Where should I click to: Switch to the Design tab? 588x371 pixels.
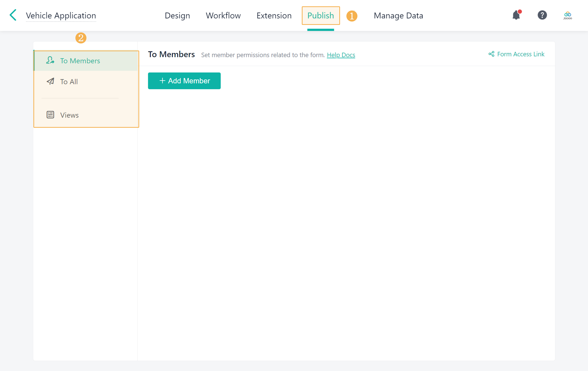click(177, 16)
